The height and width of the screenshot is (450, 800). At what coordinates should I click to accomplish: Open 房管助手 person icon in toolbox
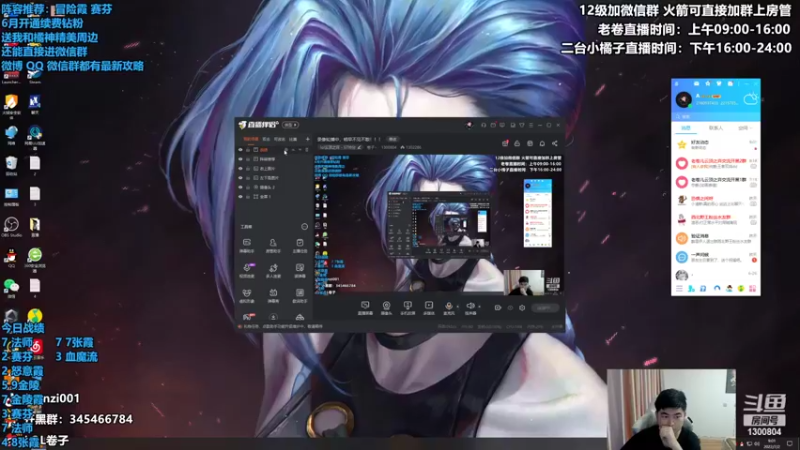point(273,245)
